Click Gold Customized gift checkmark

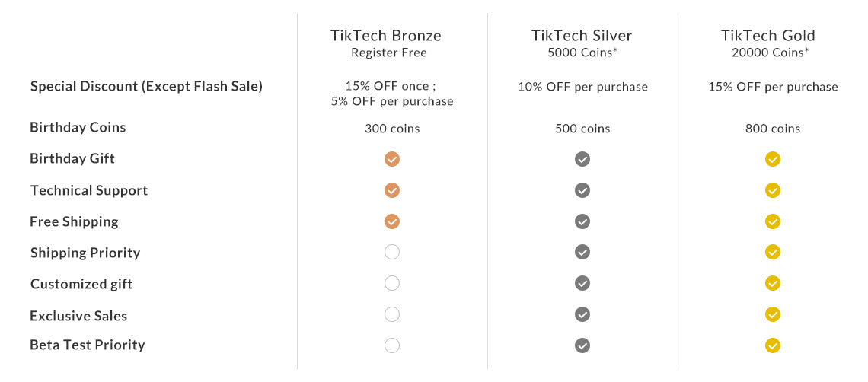(773, 283)
